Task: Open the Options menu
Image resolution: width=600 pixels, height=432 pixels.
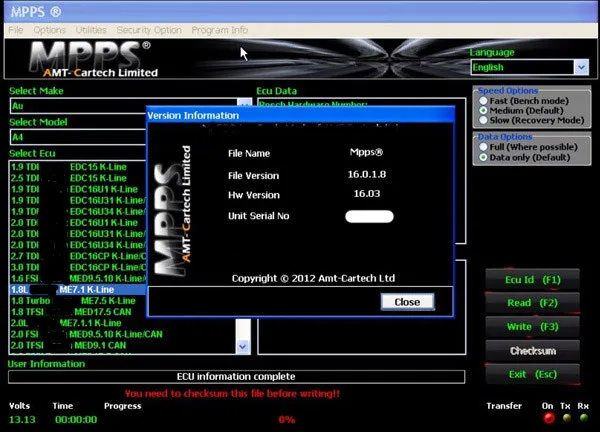Action: [x=49, y=30]
